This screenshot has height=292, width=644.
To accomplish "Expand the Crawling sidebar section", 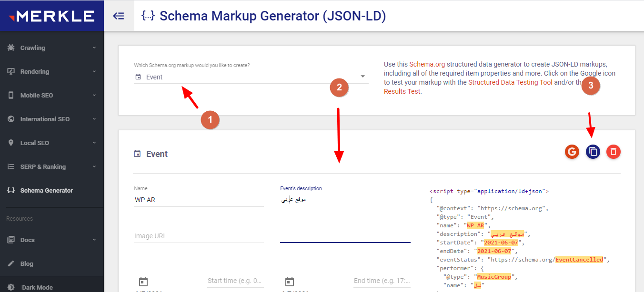I will pos(51,48).
